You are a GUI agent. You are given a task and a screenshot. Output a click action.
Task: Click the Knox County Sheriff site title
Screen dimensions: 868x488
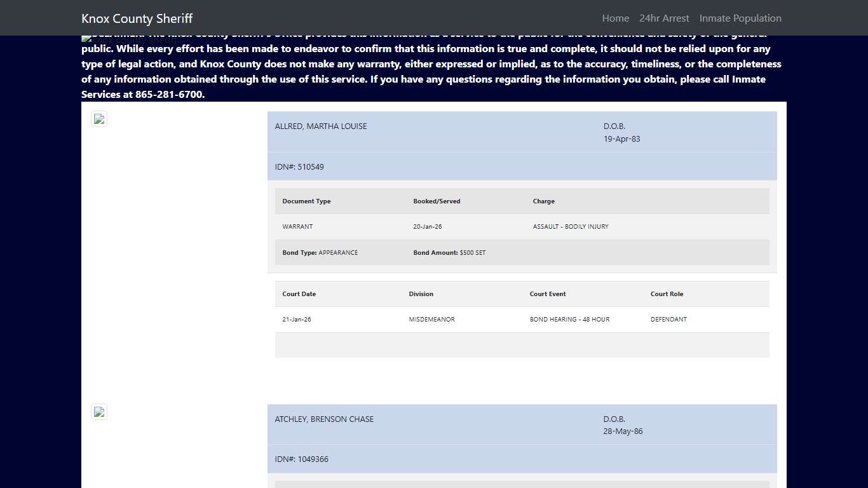click(x=137, y=18)
